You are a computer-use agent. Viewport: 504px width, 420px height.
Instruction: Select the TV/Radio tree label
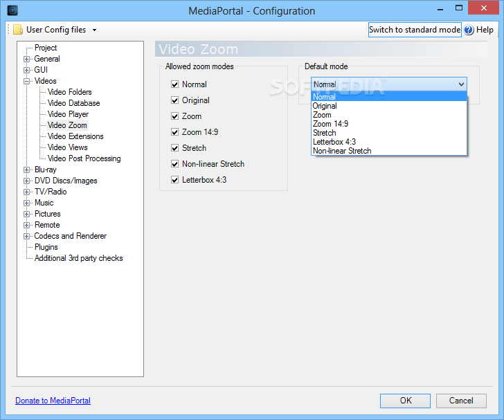[x=51, y=192]
